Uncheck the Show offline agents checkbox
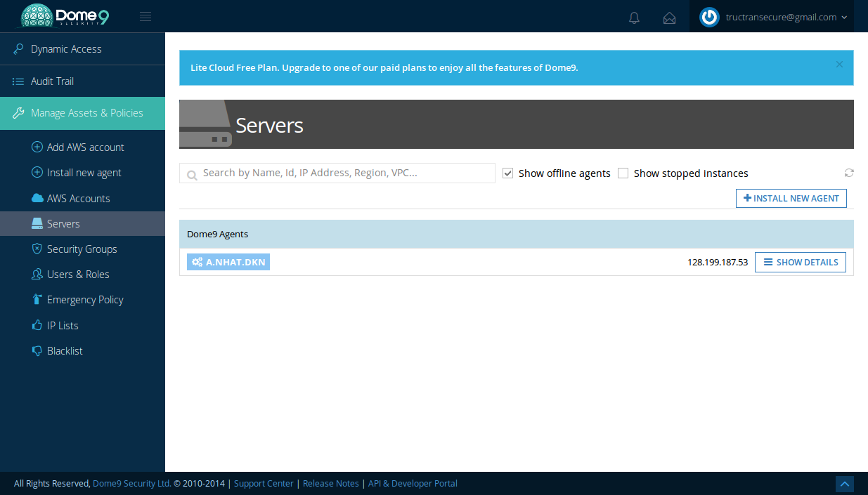This screenshot has height=495, width=868. pos(508,173)
